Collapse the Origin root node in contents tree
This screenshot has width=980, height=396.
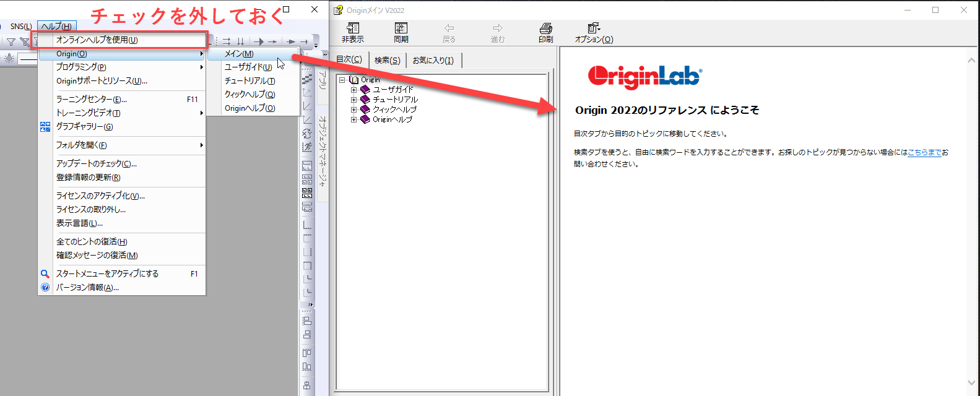pyautogui.click(x=342, y=80)
